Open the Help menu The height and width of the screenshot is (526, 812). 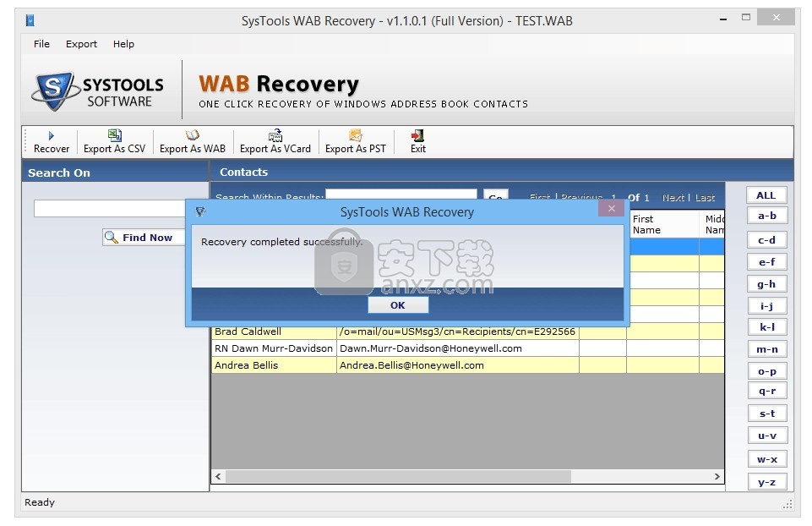(x=123, y=44)
